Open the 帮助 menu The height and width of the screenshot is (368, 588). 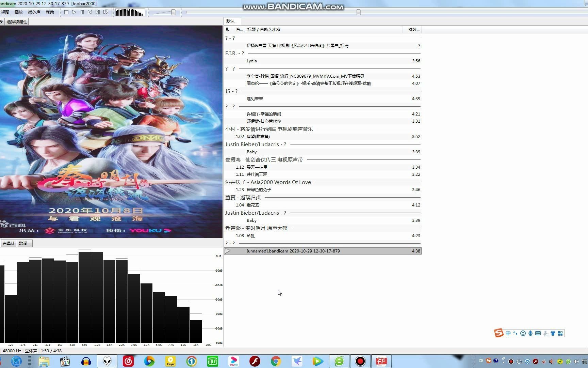50,12
